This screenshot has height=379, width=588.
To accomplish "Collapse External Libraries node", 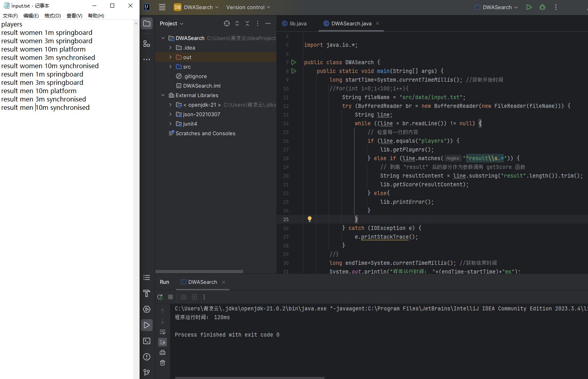I will [x=163, y=95].
